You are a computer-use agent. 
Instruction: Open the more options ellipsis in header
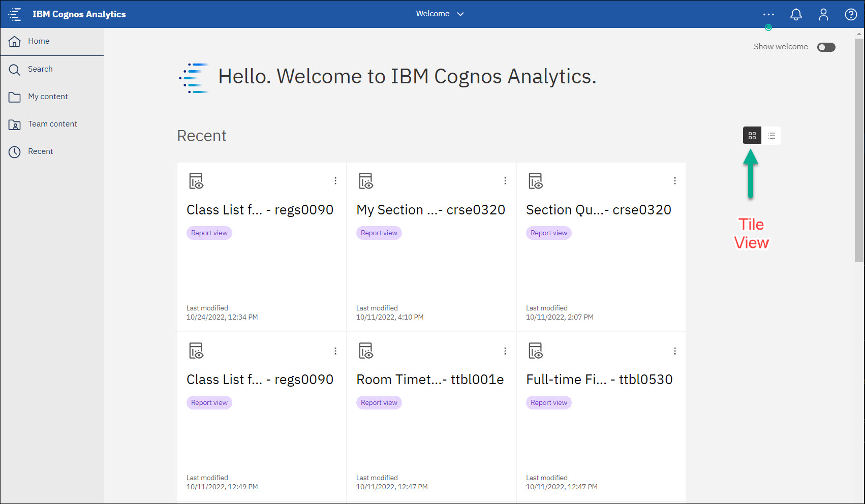[x=768, y=14]
